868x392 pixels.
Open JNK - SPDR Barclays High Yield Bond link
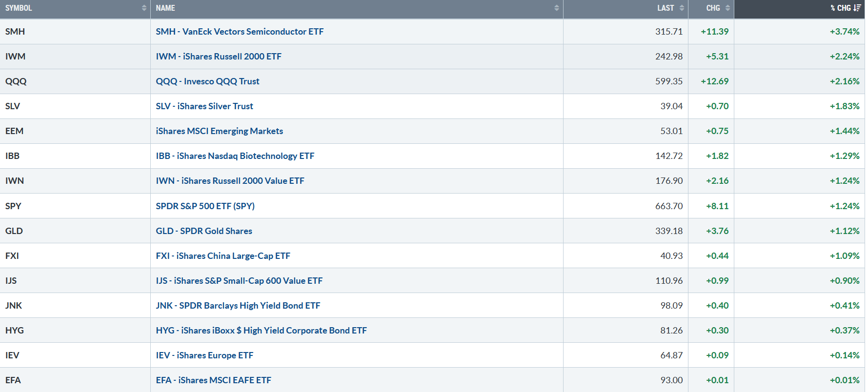tap(238, 306)
